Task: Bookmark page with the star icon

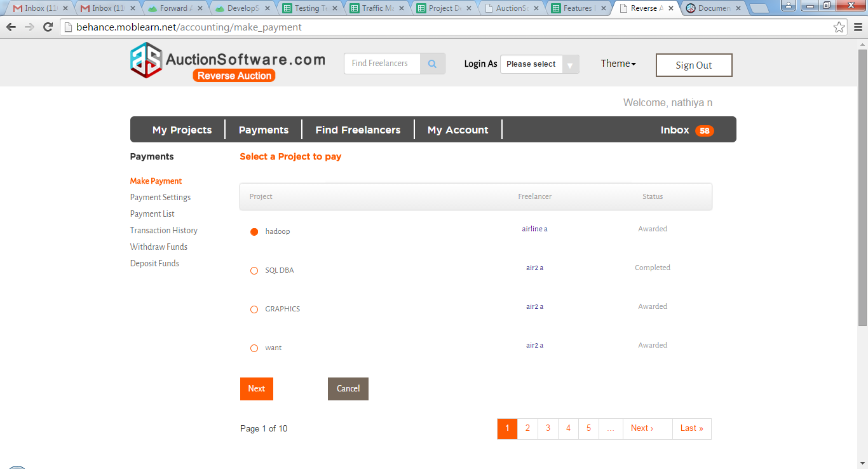Action: tap(839, 27)
